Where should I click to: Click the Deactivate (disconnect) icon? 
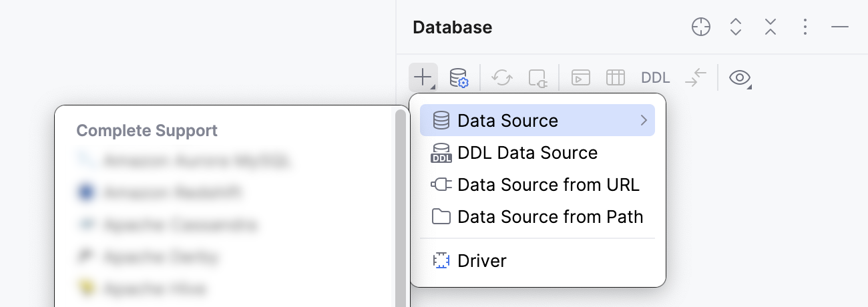coord(537,77)
